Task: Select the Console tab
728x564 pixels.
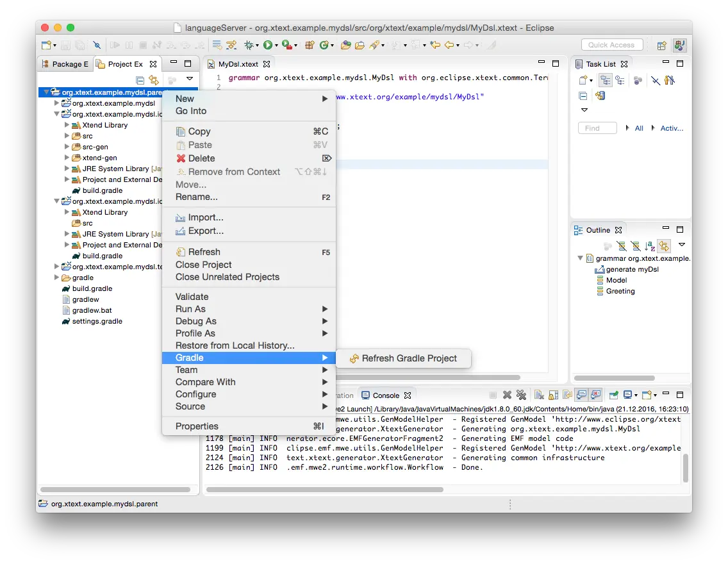Action: (386, 395)
